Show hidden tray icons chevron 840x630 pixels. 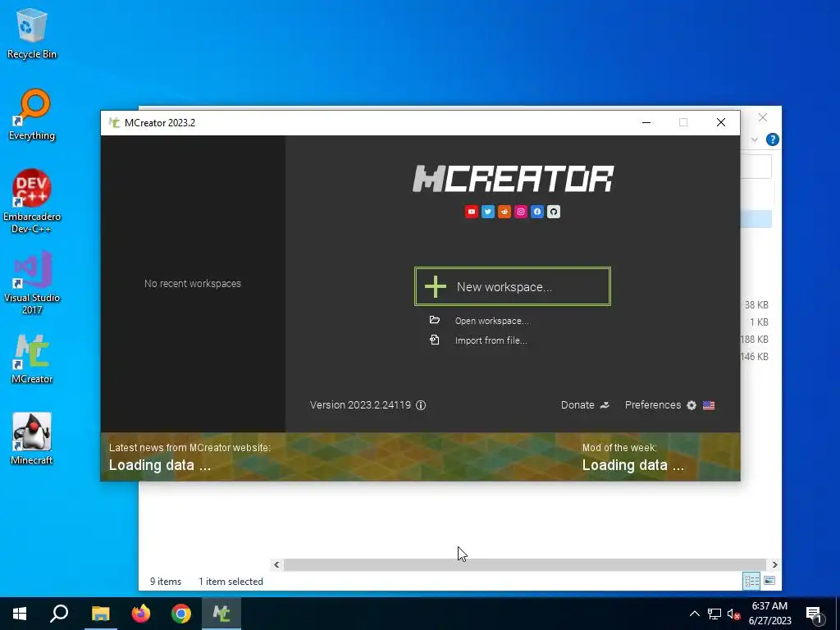point(694,614)
